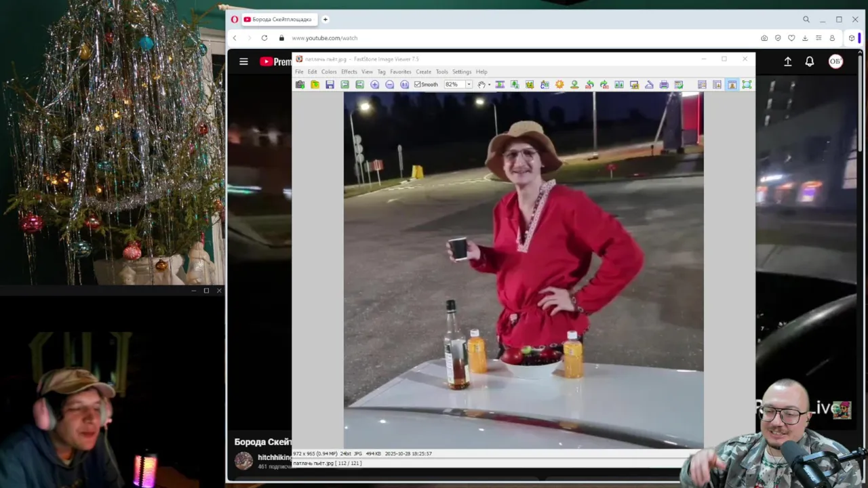The height and width of the screenshot is (488, 868).
Task: Click the Opera extensions cube icon
Action: coord(852,38)
